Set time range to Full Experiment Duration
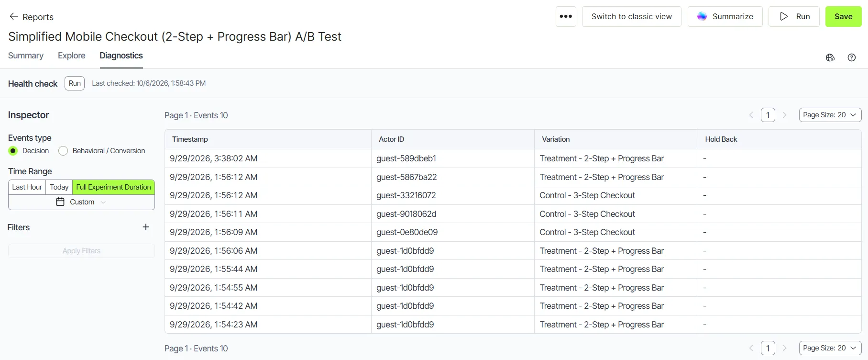 click(113, 187)
